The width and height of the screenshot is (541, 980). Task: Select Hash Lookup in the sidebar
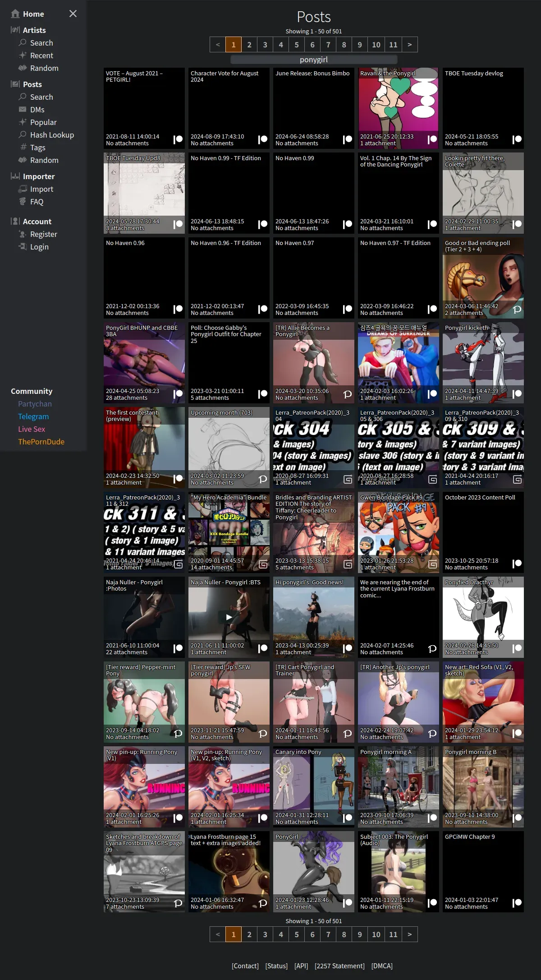(52, 135)
